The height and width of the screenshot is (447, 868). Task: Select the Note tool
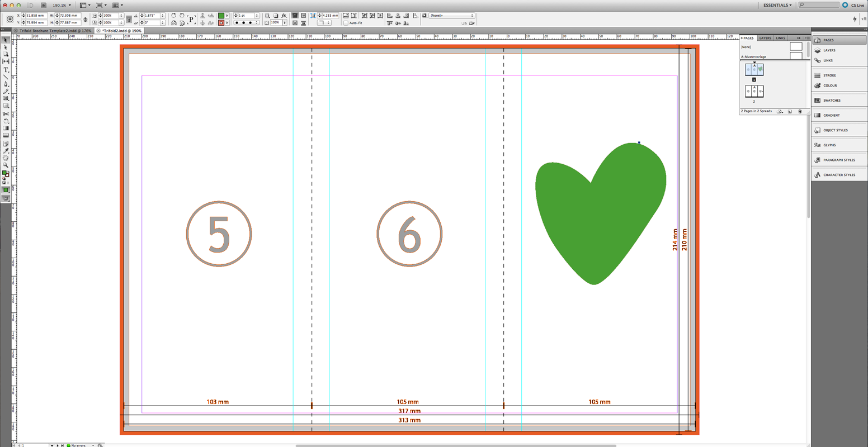click(x=6, y=144)
